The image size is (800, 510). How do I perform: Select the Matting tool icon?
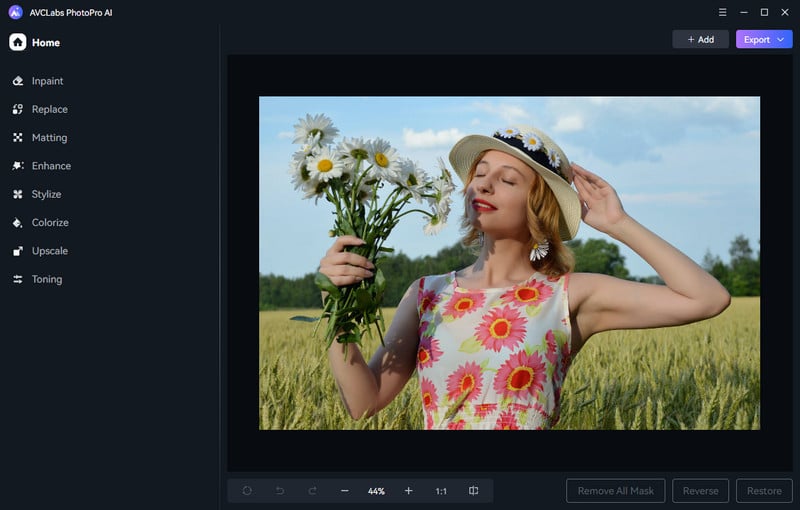click(x=18, y=138)
